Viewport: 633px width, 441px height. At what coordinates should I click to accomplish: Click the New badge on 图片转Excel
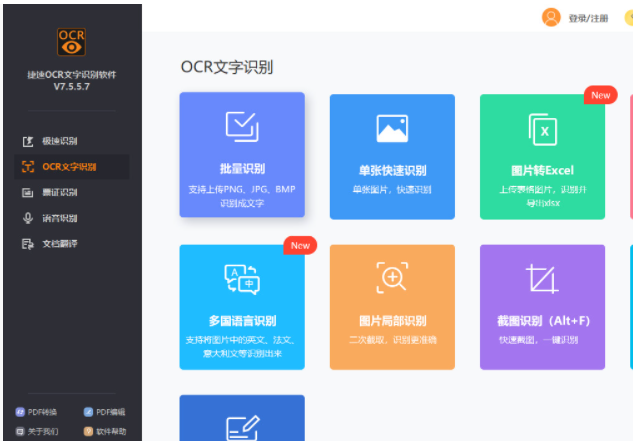pyautogui.click(x=600, y=95)
